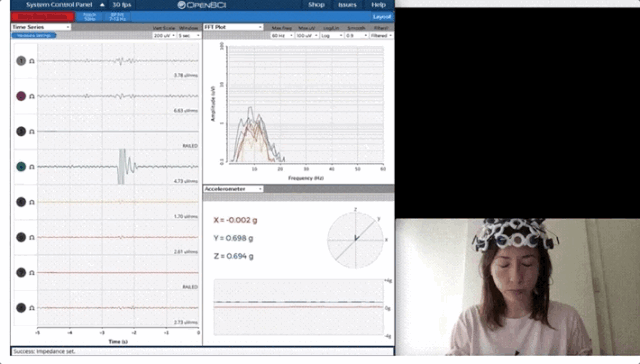The height and width of the screenshot is (364, 640).
Task: Toggle channel 2 purple circle button
Action: pyautogui.click(x=21, y=96)
